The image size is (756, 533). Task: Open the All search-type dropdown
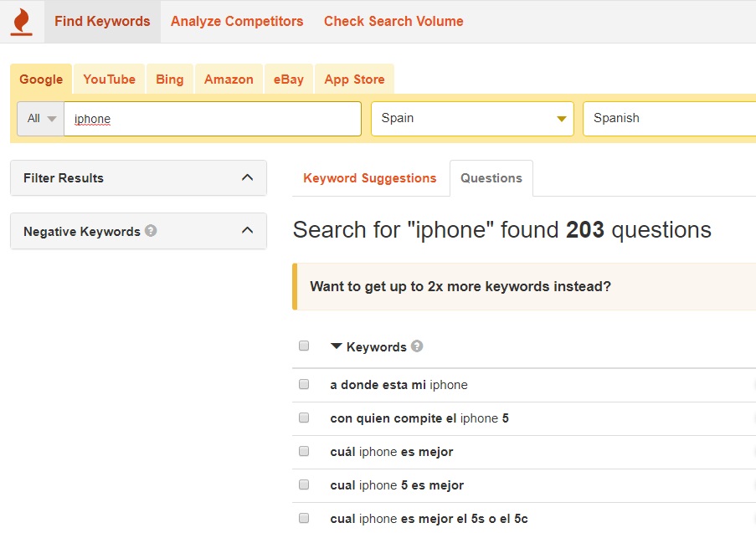point(41,119)
